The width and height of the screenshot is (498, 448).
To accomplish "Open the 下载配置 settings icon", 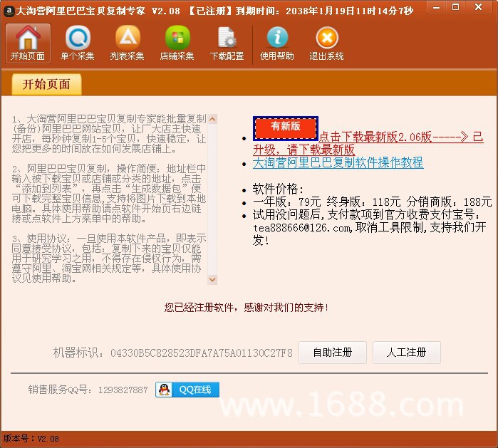I will [x=227, y=43].
